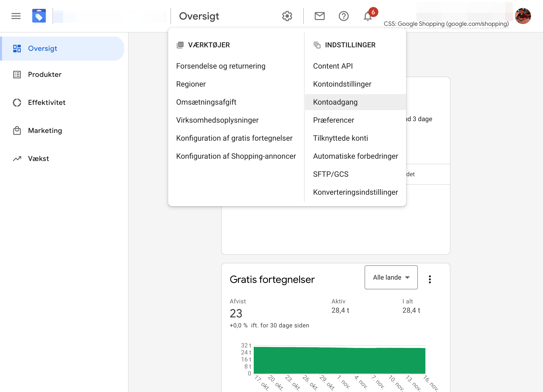The height and width of the screenshot is (392, 543).
Task: Open Virksomhedsoplysninger
Action: pos(217,120)
